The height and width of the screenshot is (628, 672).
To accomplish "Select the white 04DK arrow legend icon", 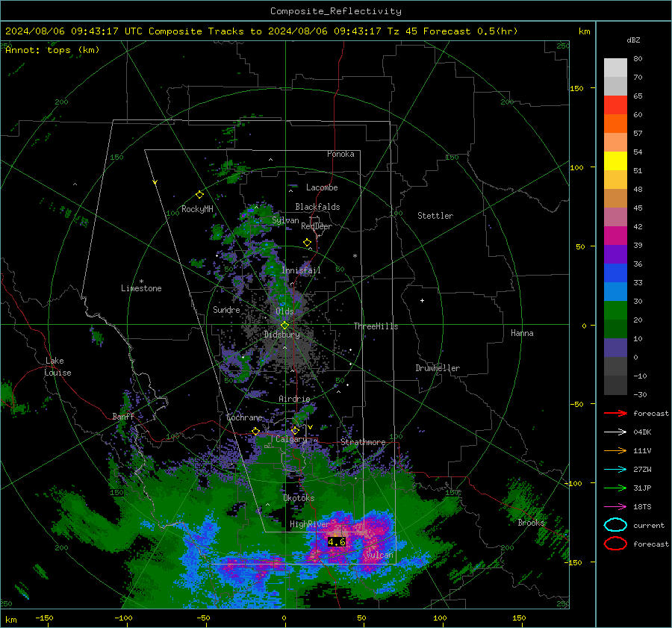I will click(615, 432).
